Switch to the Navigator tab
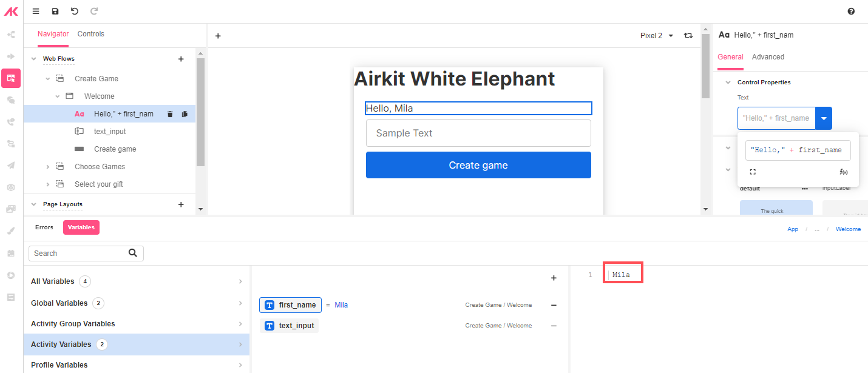Viewport: 868px width, 373px height. pyautogui.click(x=53, y=34)
